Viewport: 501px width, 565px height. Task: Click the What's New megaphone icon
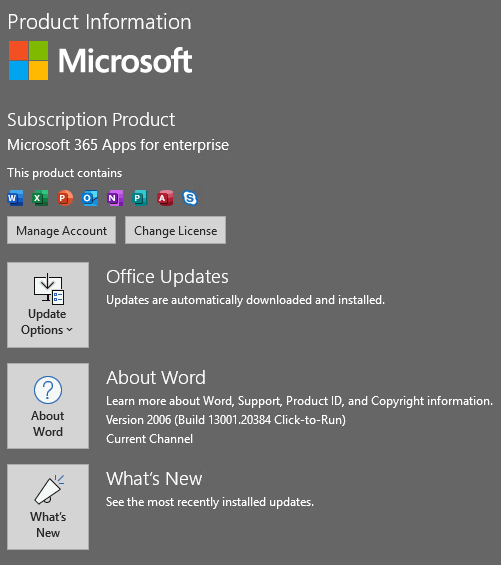[49, 489]
